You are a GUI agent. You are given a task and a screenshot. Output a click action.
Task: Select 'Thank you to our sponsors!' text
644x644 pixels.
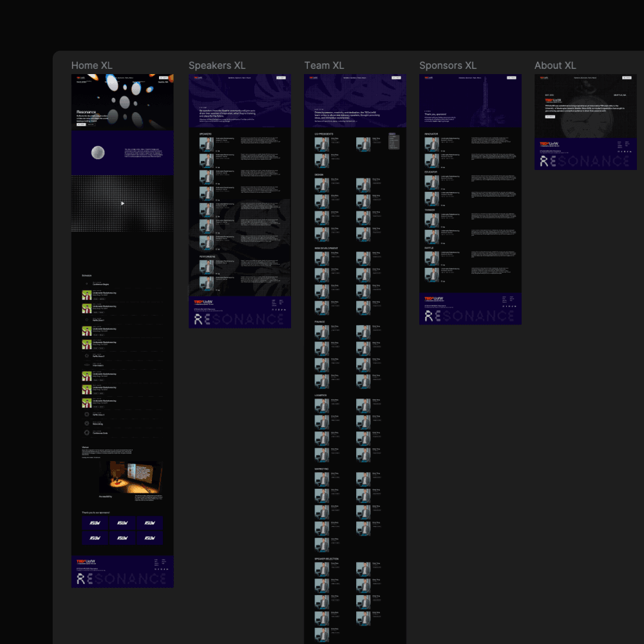pos(96,513)
